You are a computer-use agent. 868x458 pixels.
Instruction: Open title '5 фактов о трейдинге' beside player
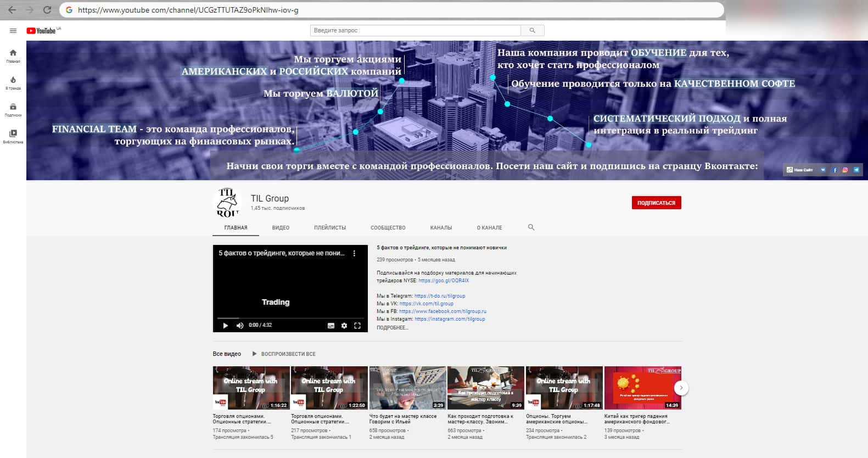pyautogui.click(x=441, y=248)
